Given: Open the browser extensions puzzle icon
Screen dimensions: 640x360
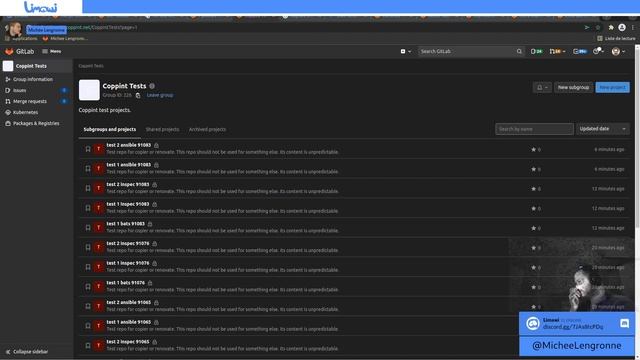Looking at the screenshot, I should tap(611, 27).
